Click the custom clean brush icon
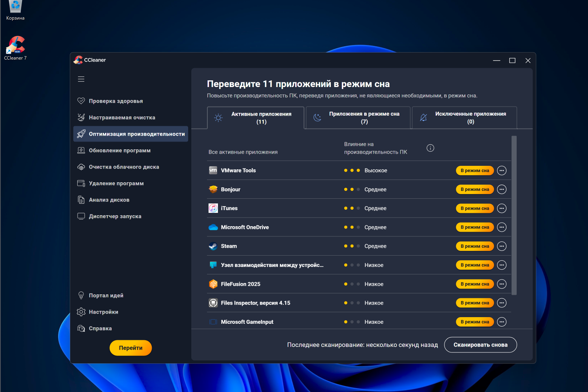Image resolution: width=588 pixels, height=392 pixels. [x=81, y=117]
